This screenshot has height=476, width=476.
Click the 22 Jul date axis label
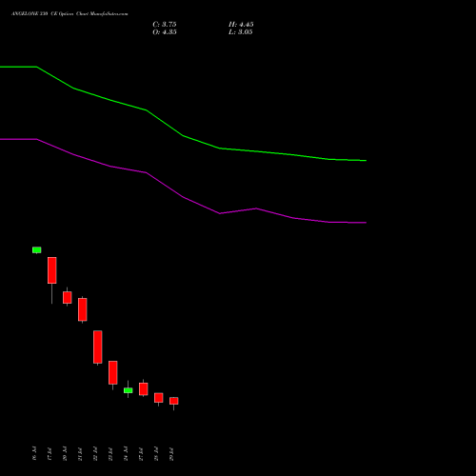tap(95, 453)
